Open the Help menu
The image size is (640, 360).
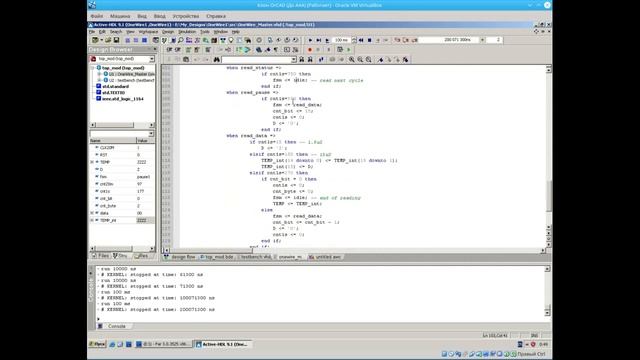tap(236, 31)
